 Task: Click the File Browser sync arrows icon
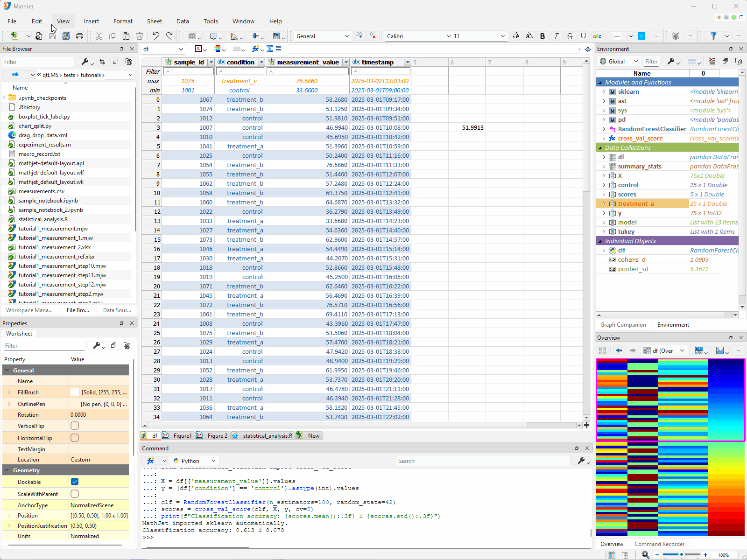[x=102, y=62]
